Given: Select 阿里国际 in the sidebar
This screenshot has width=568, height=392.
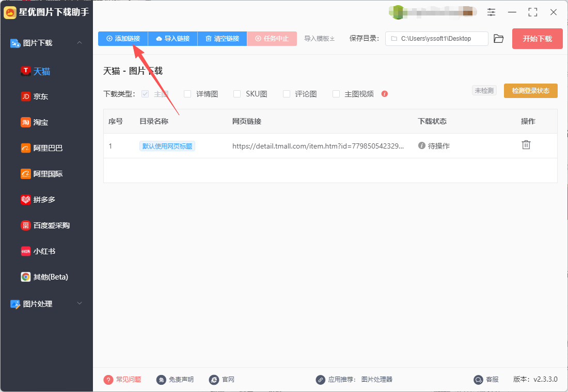Looking at the screenshot, I should 42,174.
